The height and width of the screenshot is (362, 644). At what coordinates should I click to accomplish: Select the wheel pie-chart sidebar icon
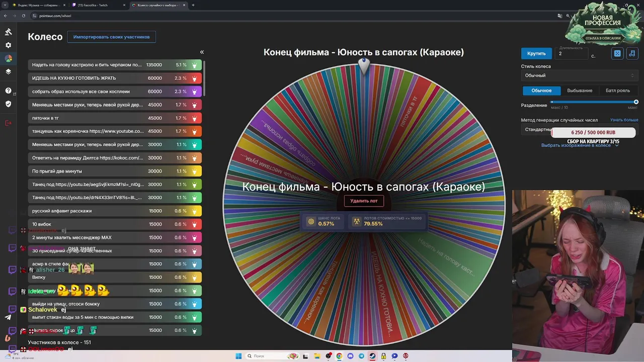tap(9, 58)
